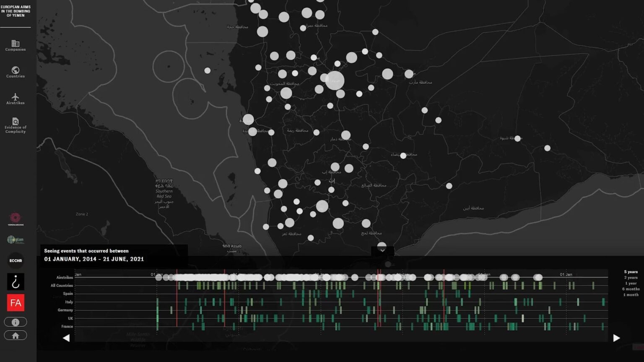
Task: Set timeline range to 5 years
Action: (631, 272)
